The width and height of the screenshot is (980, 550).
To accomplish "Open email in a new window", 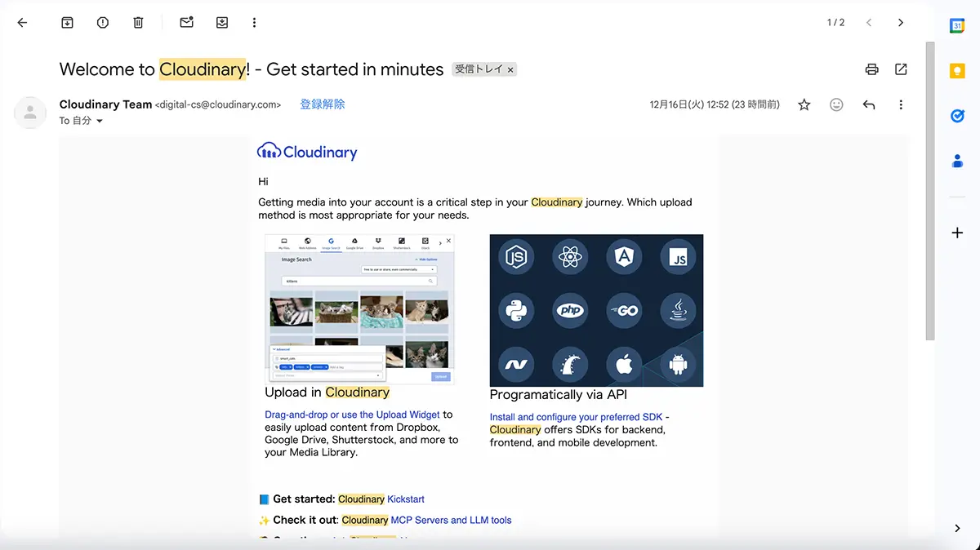I will pos(901,69).
